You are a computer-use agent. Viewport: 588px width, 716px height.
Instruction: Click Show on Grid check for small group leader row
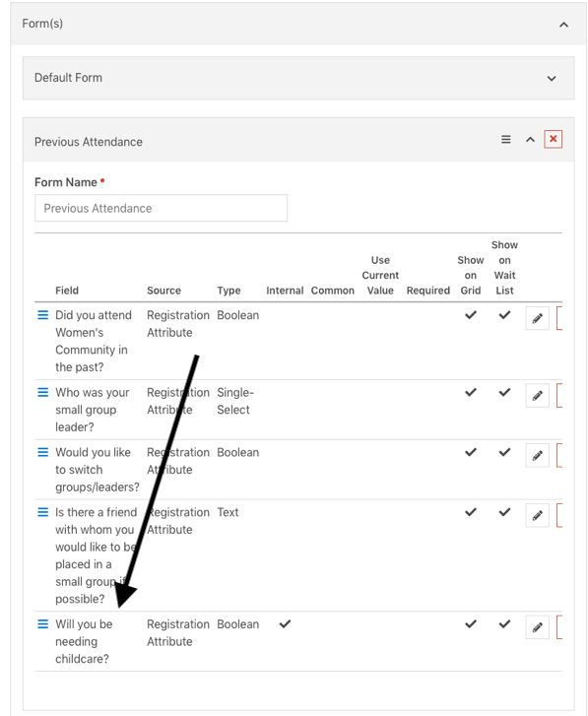(x=471, y=392)
